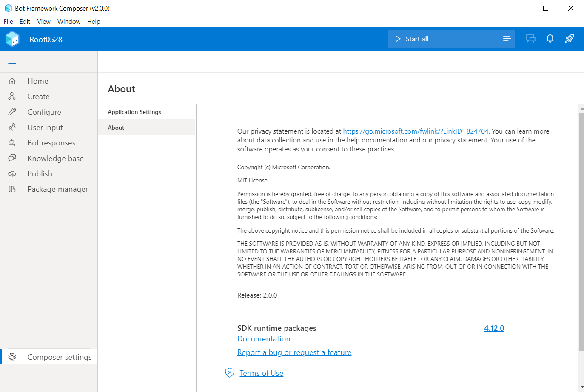Click the scrollbar down arrow
Image resolution: width=584 pixels, height=392 pixels.
pyautogui.click(x=581, y=387)
